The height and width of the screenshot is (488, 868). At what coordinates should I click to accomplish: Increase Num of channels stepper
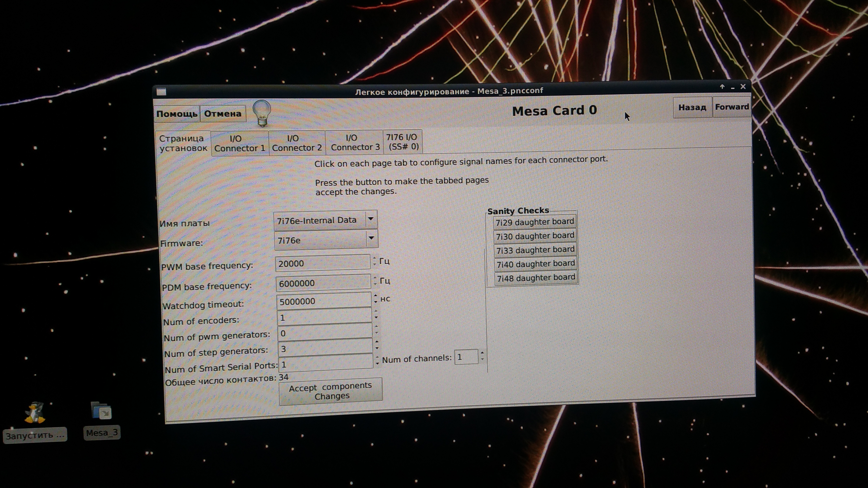pos(482,353)
